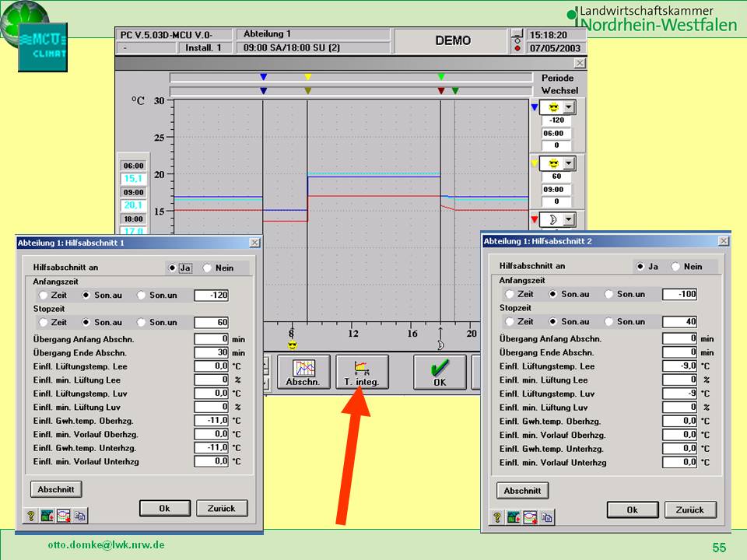Select Zeit under Anfangszeit in Hilfsabschnitt 2
The width and height of the screenshot is (747, 560).
tap(510, 294)
